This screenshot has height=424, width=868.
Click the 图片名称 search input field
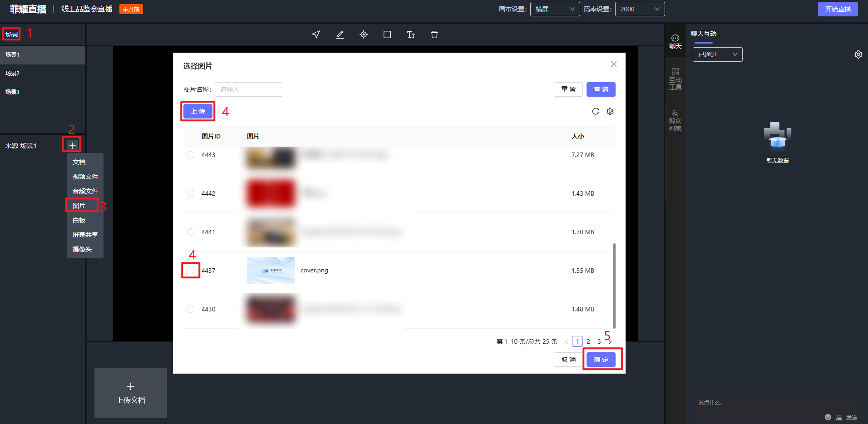[x=249, y=89]
